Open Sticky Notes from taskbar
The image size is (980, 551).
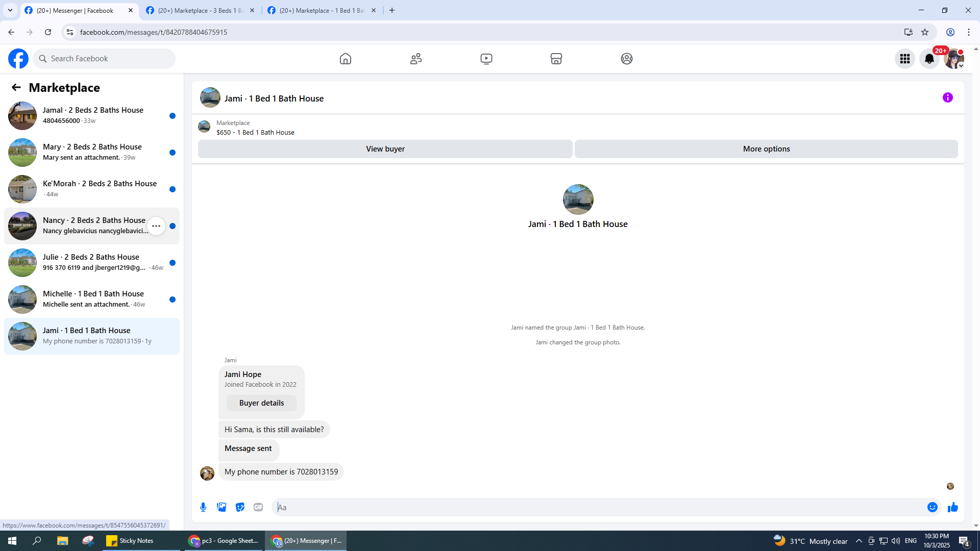tap(141, 541)
